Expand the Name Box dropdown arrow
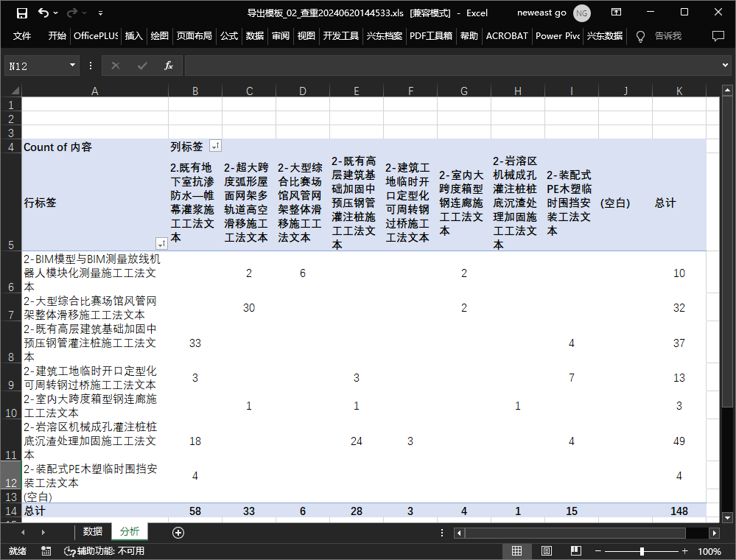This screenshot has width=736, height=560. (72, 66)
